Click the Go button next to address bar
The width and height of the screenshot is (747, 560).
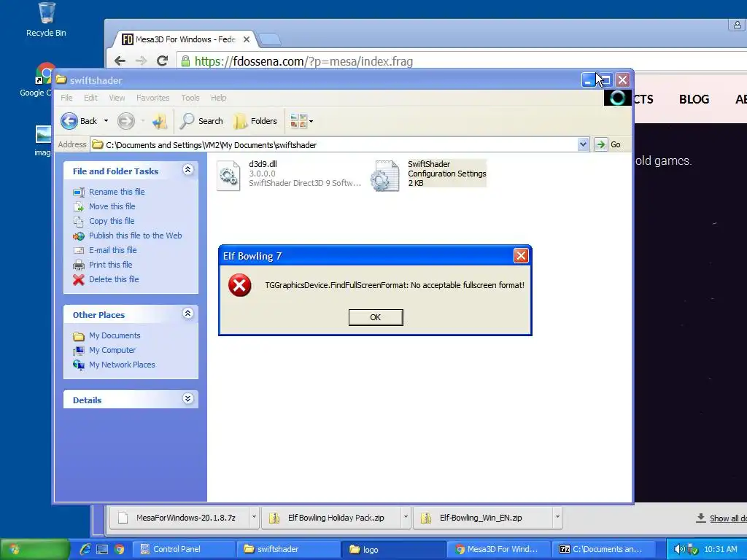pyautogui.click(x=608, y=144)
